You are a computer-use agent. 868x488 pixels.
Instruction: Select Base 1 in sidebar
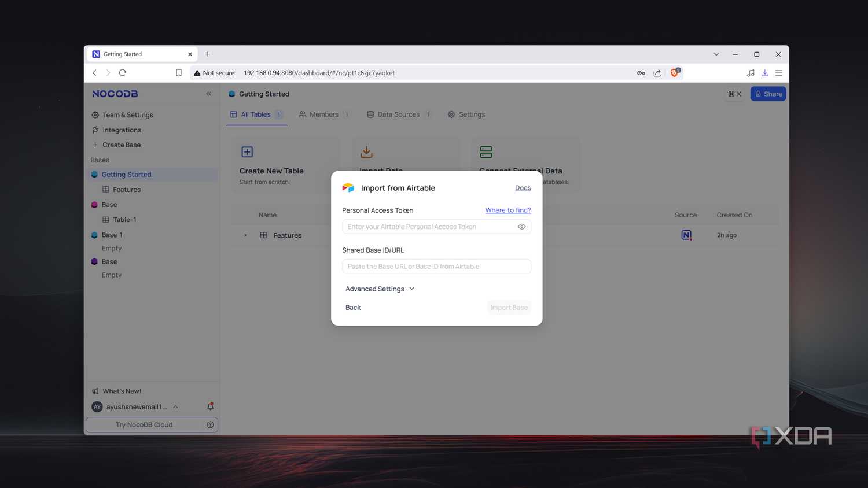(x=112, y=235)
